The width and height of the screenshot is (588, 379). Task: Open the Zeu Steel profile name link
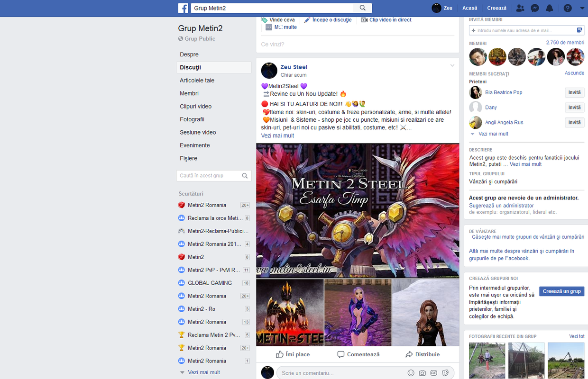click(x=294, y=67)
